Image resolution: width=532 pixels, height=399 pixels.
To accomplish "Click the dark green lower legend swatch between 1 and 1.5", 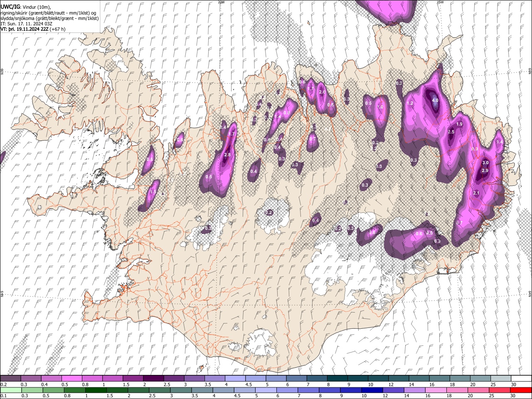I will 96,390.
